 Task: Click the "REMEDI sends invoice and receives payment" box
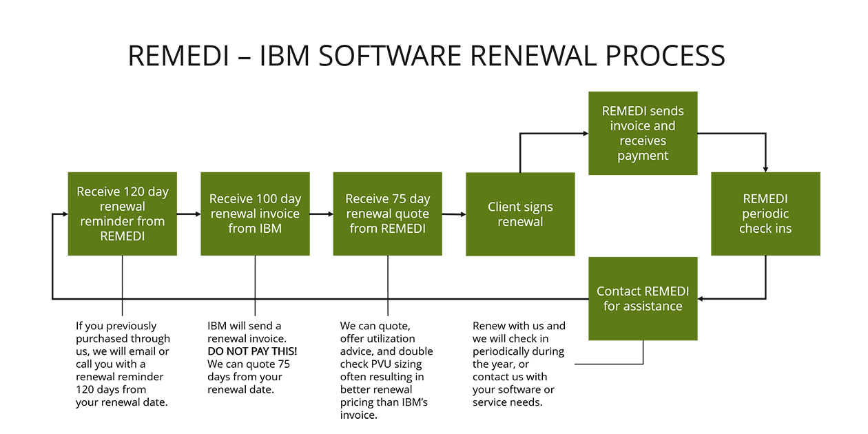pos(643,132)
